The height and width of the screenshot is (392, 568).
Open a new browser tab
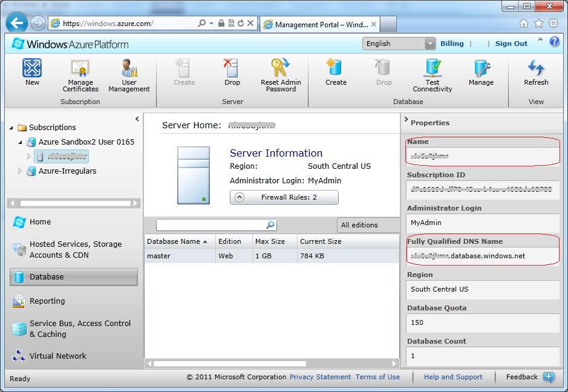(x=388, y=24)
